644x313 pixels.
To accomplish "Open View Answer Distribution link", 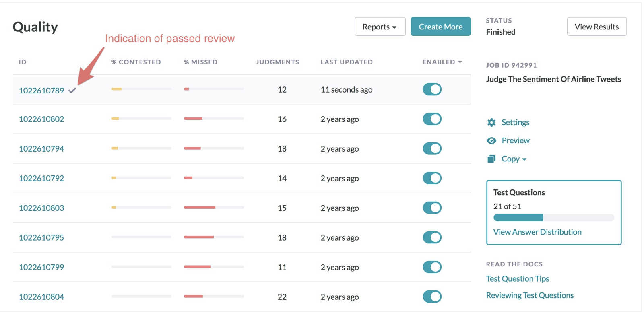I will (x=537, y=232).
